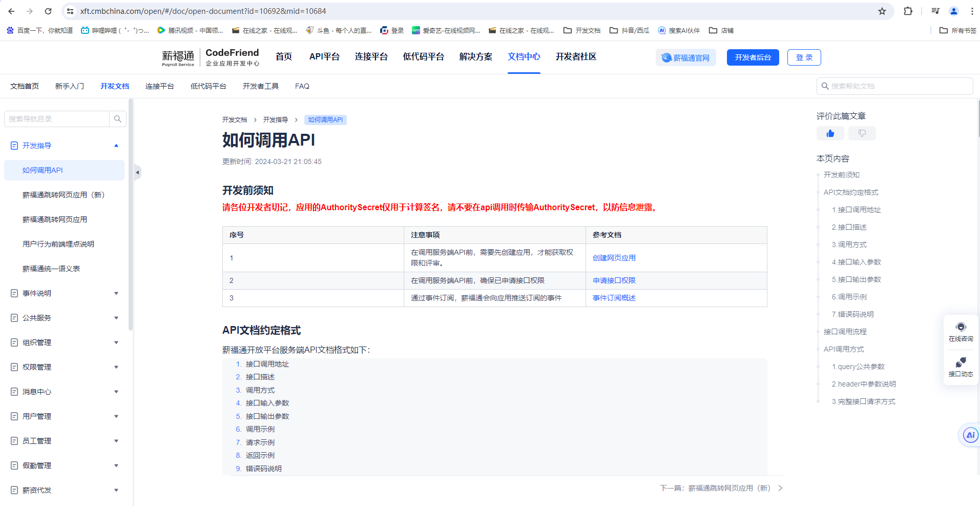This screenshot has height=507, width=980.
Task: Open the 创建网页应用 link
Action: pyautogui.click(x=614, y=258)
